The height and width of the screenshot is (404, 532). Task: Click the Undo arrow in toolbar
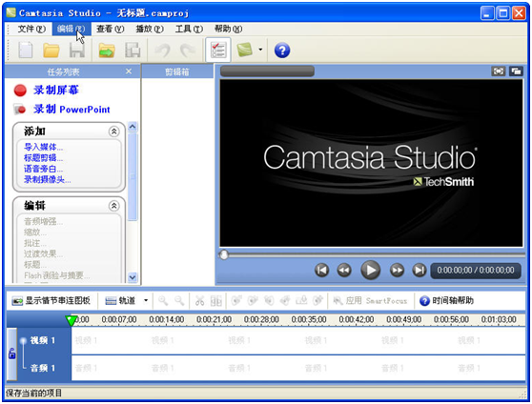162,50
